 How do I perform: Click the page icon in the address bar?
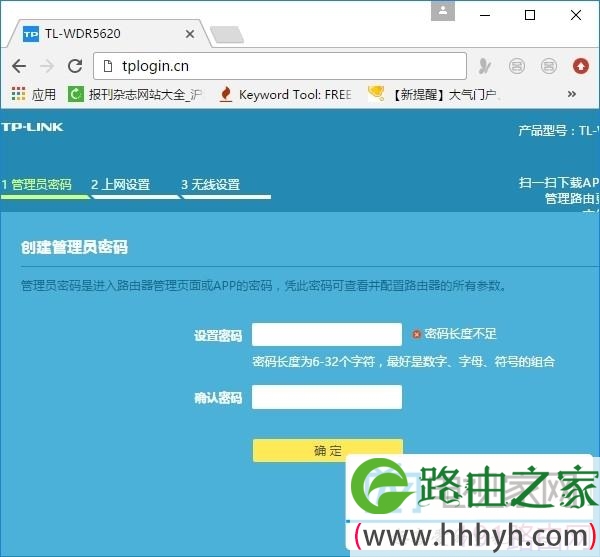[x=108, y=66]
